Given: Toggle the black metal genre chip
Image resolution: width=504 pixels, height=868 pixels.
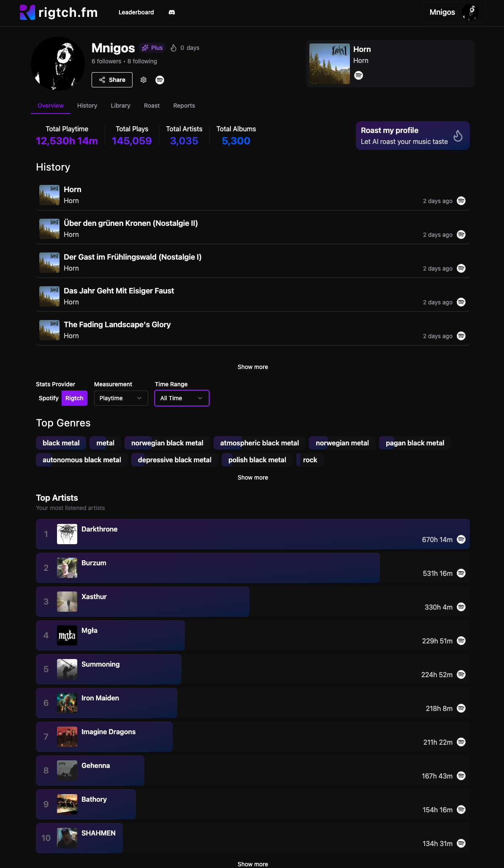Looking at the screenshot, I should point(61,443).
